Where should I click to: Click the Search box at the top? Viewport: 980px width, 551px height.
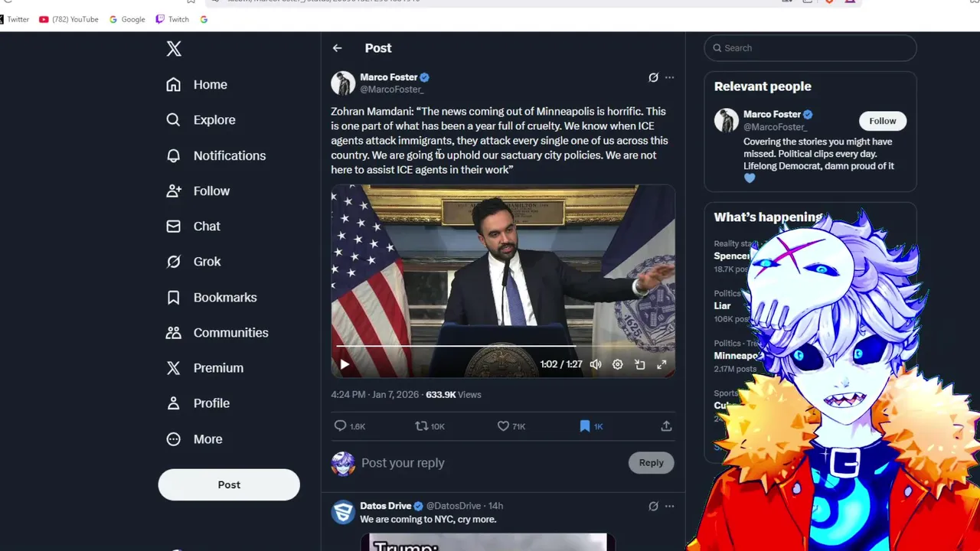click(x=810, y=48)
